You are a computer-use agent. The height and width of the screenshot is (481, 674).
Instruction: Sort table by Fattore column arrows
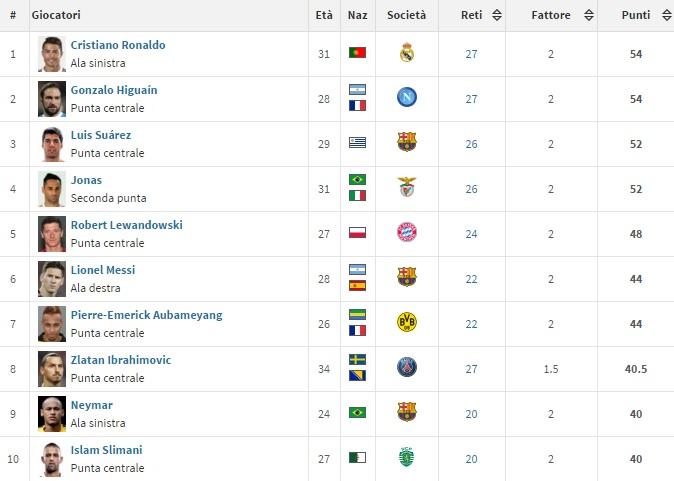(x=588, y=15)
